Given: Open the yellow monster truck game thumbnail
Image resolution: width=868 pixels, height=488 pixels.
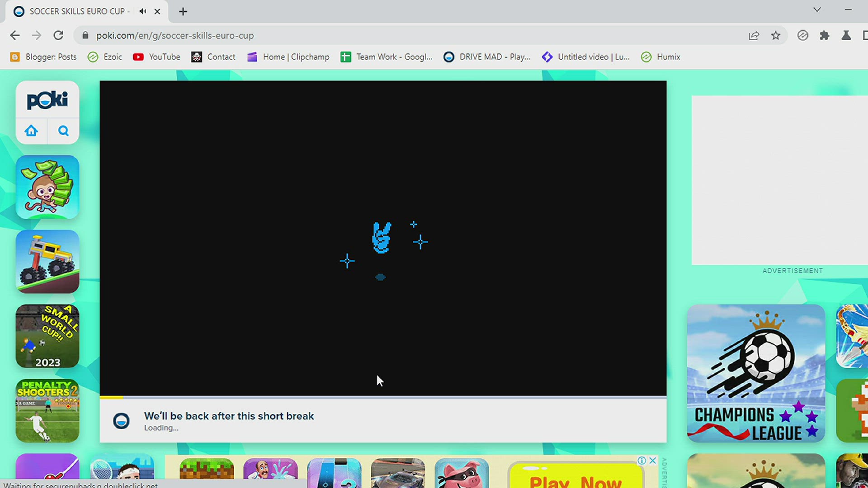Looking at the screenshot, I should pyautogui.click(x=47, y=262).
